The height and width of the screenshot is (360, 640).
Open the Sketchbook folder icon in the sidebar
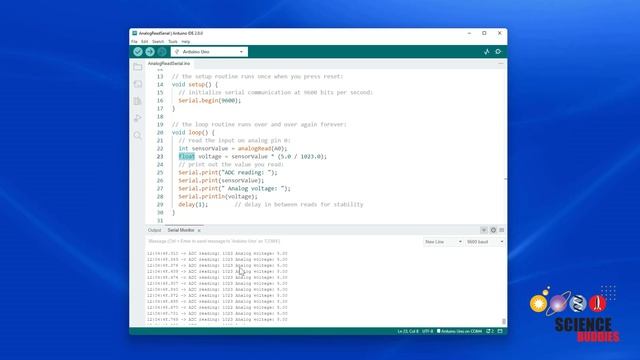pyautogui.click(x=138, y=67)
